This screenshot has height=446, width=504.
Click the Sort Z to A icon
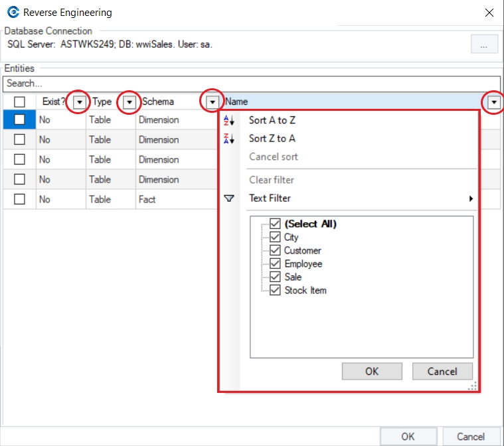click(229, 139)
